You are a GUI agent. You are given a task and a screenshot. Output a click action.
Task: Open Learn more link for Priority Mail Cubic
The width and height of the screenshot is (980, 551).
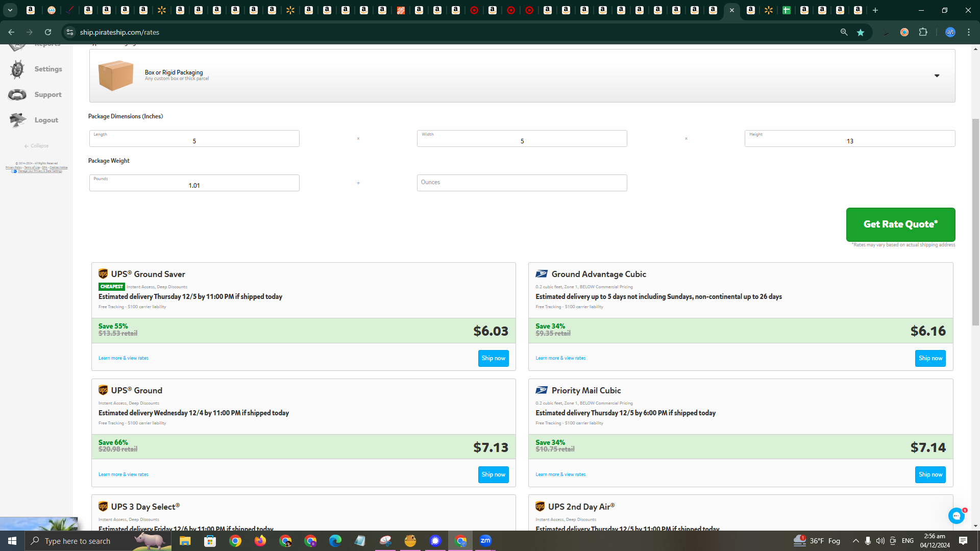coord(560,474)
